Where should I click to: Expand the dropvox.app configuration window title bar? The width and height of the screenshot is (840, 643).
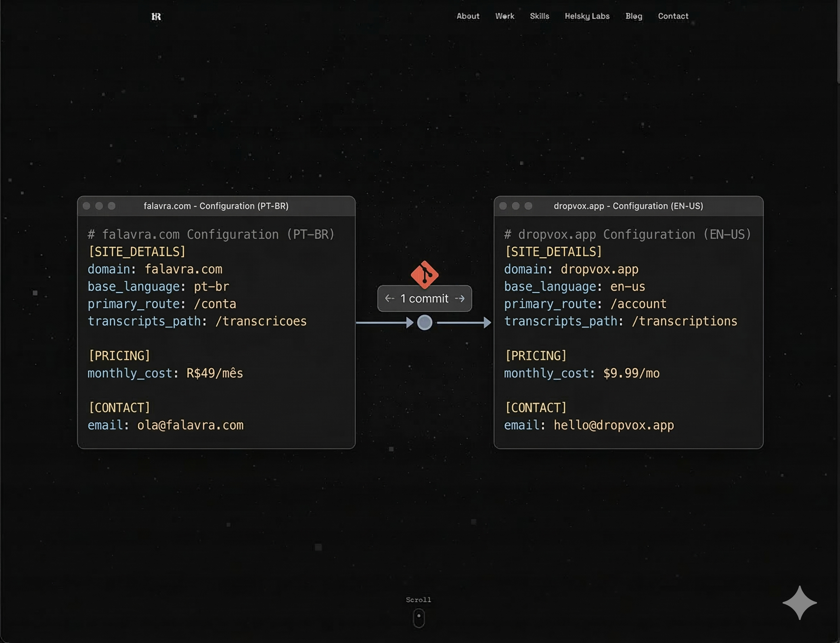[629, 206]
